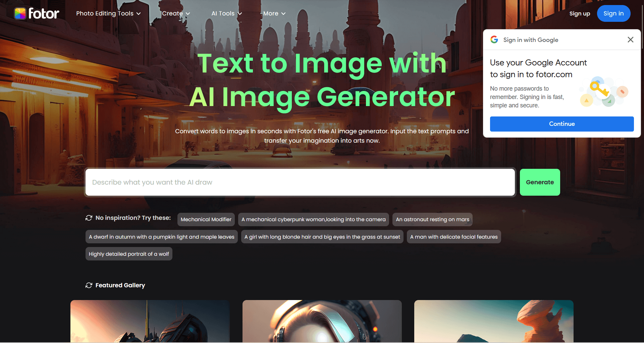Click the refresh icon beside No inspiration
The image size is (644, 343).
pyautogui.click(x=89, y=218)
